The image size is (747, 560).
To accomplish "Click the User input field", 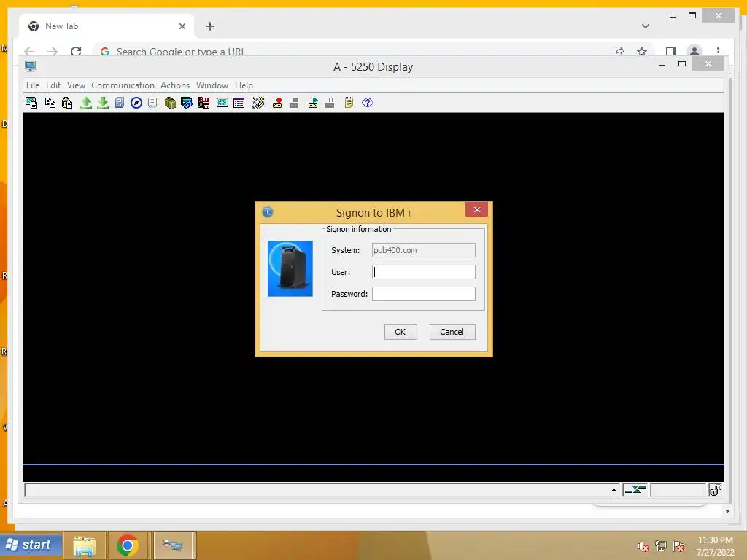I will coord(424,272).
